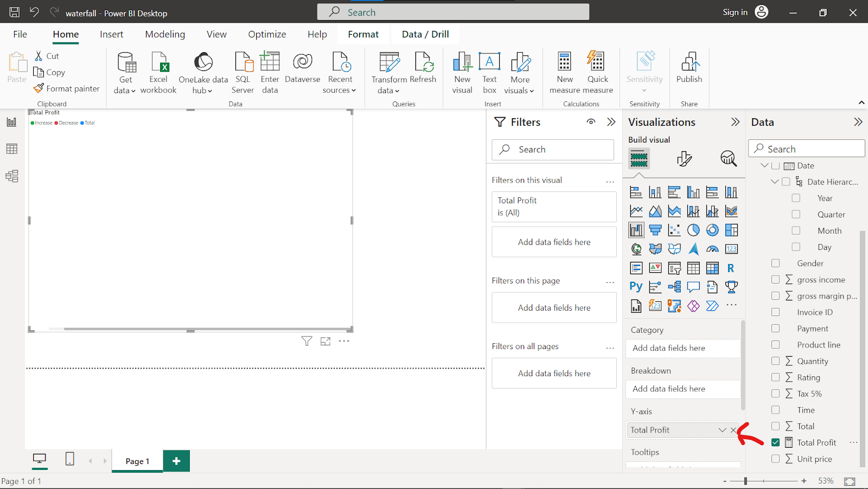Select the Python visual icon
868x489 pixels.
point(636,287)
